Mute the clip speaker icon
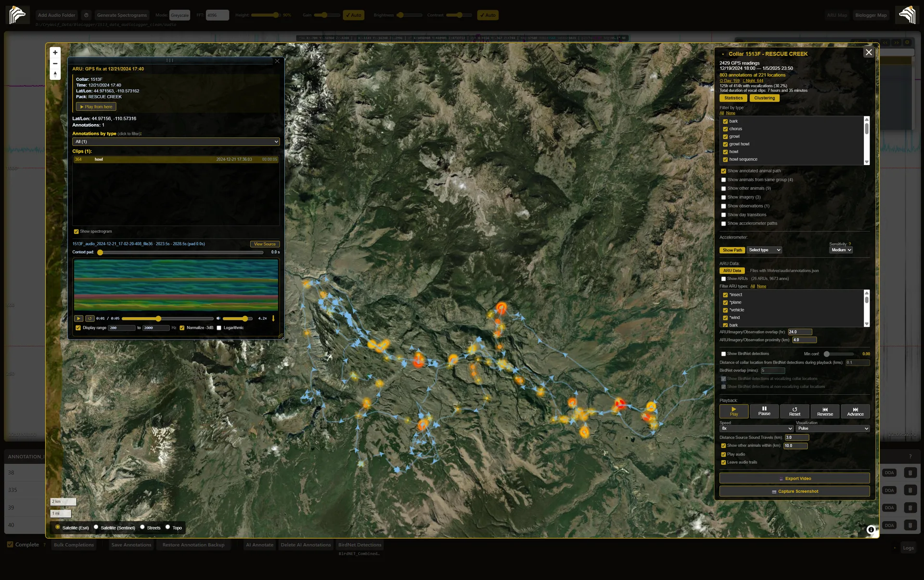This screenshot has width=924, height=580. [x=218, y=318]
